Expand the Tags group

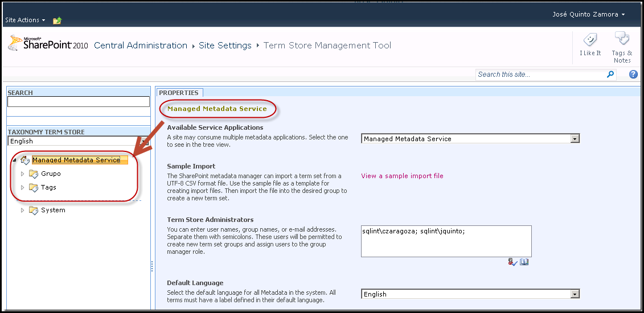pos(23,187)
